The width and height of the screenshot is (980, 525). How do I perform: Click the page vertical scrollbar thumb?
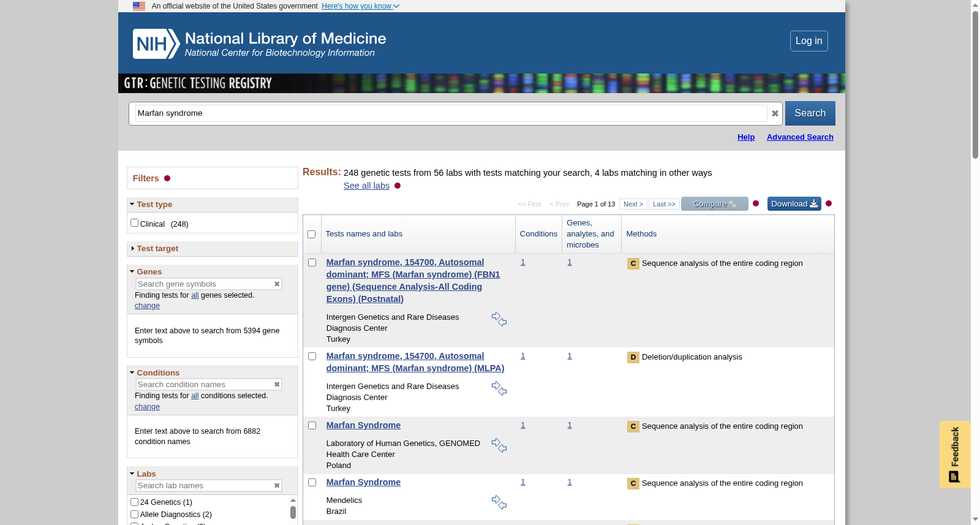point(975,85)
